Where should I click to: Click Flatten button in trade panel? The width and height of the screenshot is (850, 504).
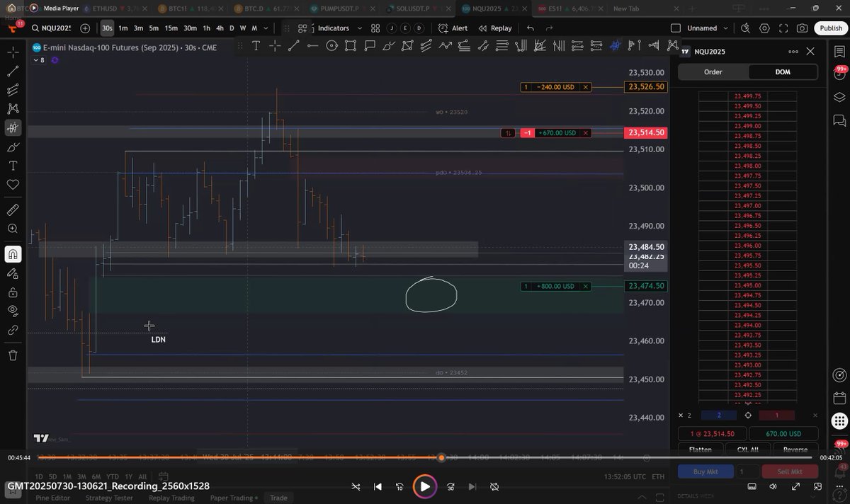tap(700, 449)
